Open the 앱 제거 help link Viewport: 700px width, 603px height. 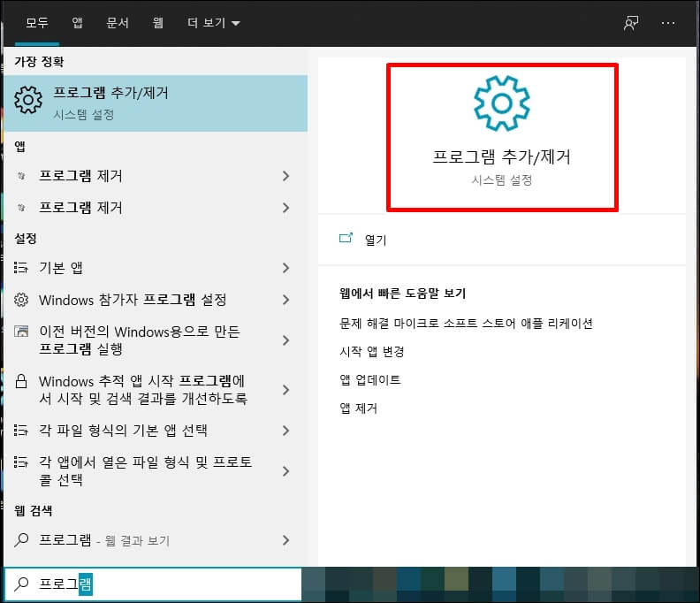point(358,408)
